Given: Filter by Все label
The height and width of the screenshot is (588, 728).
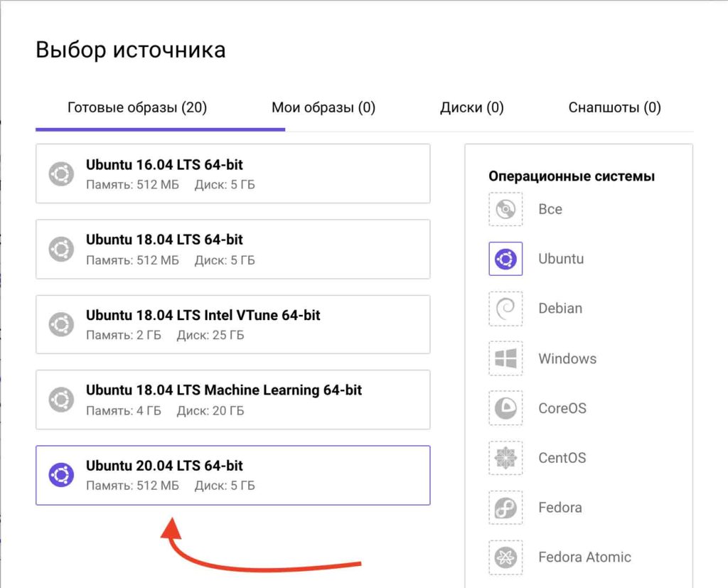Looking at the screenshot, I should tap(550, 209).
